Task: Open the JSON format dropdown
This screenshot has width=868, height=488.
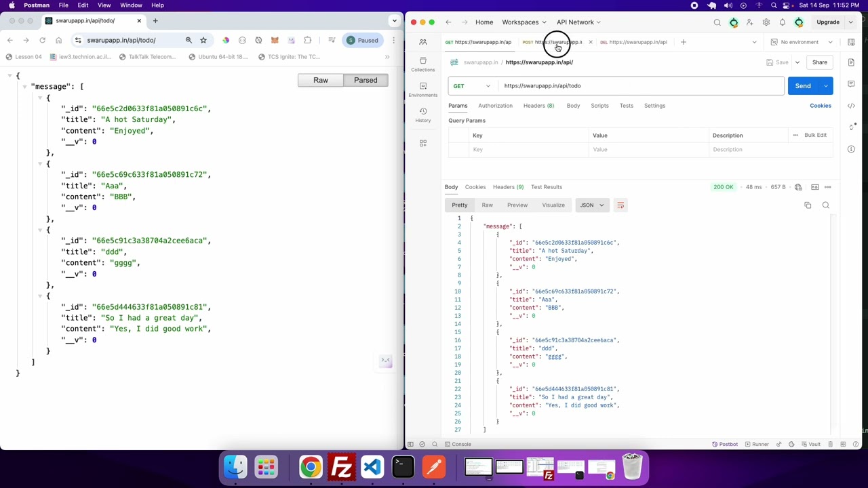Action: point(592,205)
